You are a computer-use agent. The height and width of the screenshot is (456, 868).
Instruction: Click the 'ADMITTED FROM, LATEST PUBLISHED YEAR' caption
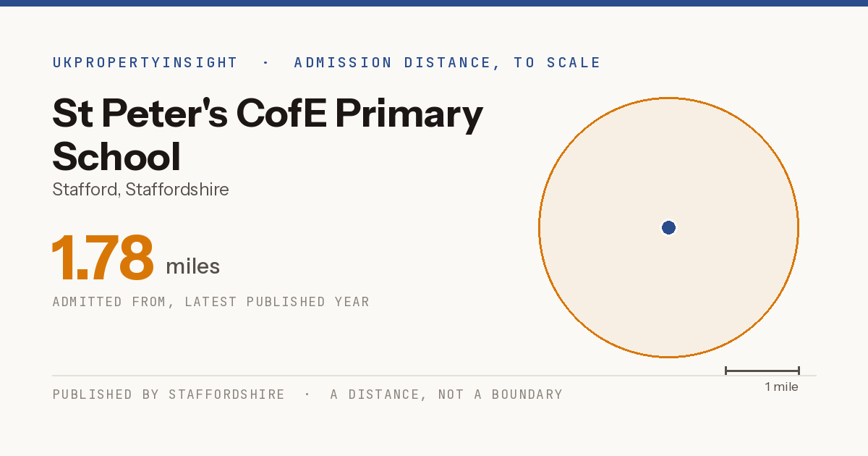tap(211, 302)
